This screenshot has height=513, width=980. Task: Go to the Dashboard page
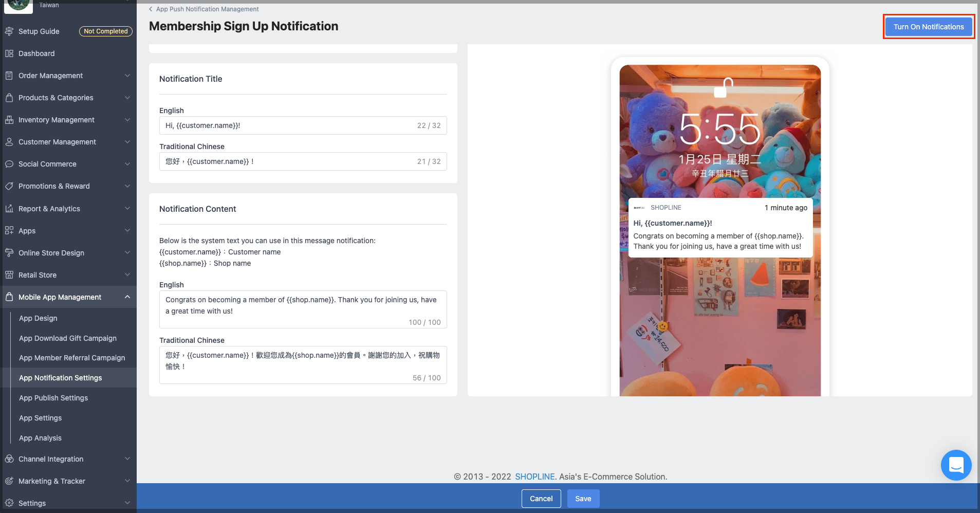tap(36, 53)
